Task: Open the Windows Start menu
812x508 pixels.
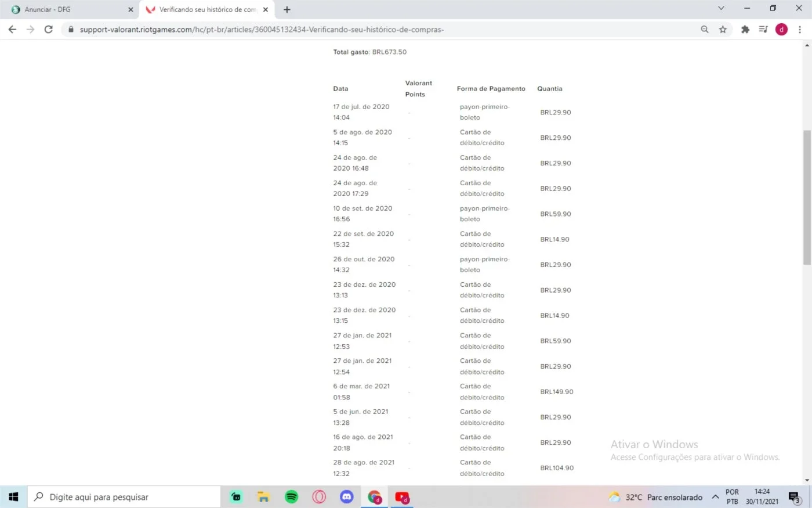Action: point(13,497)
